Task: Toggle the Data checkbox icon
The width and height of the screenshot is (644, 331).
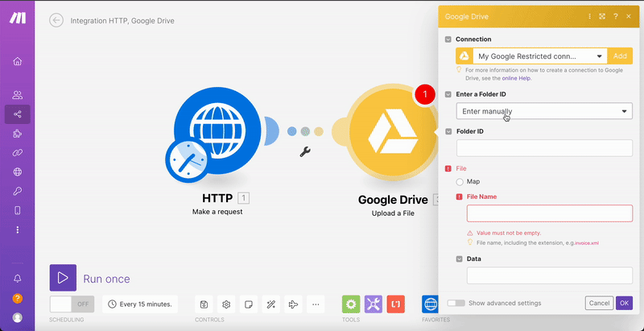Action: pyautogui.click(x=459, y=259)
